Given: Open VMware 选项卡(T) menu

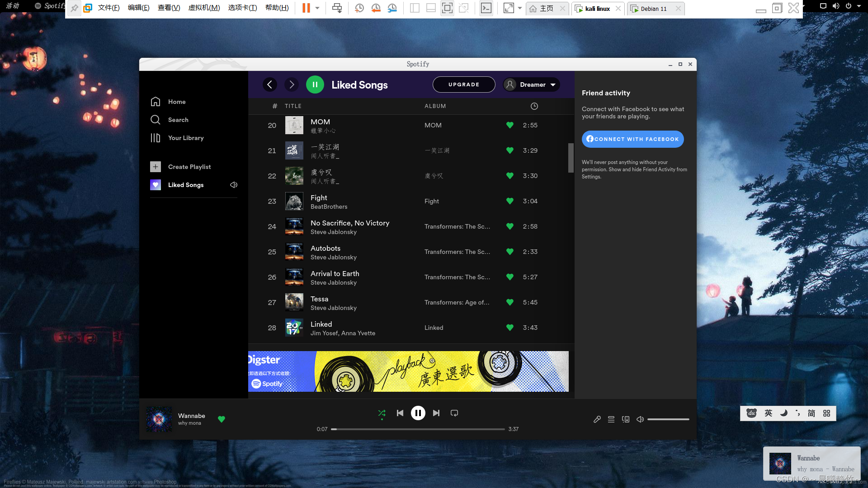Looking at the screenshot, I should [243, 8].
